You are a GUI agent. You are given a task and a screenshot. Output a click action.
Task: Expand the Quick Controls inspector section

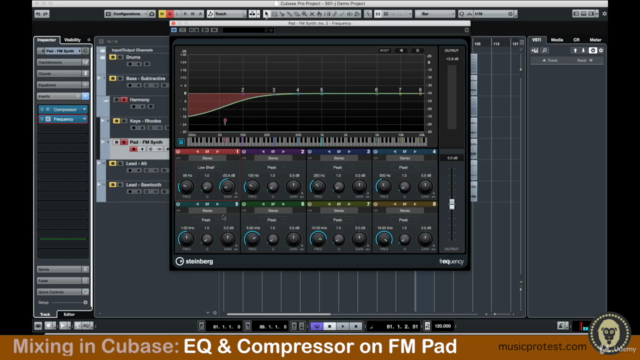point(63,292)
